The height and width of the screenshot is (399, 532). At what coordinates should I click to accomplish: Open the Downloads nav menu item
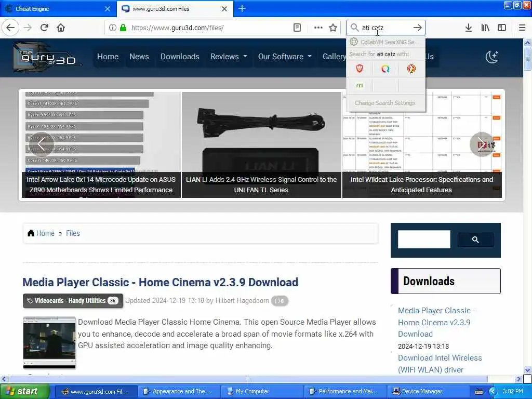tap(180, 57)
